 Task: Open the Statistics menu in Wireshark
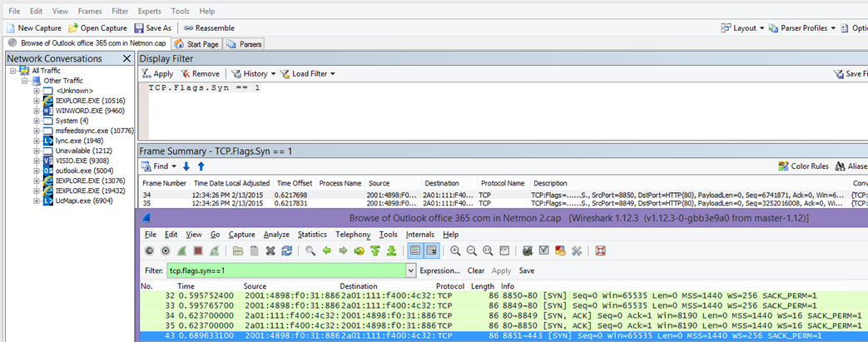click(x=312, y=235)
